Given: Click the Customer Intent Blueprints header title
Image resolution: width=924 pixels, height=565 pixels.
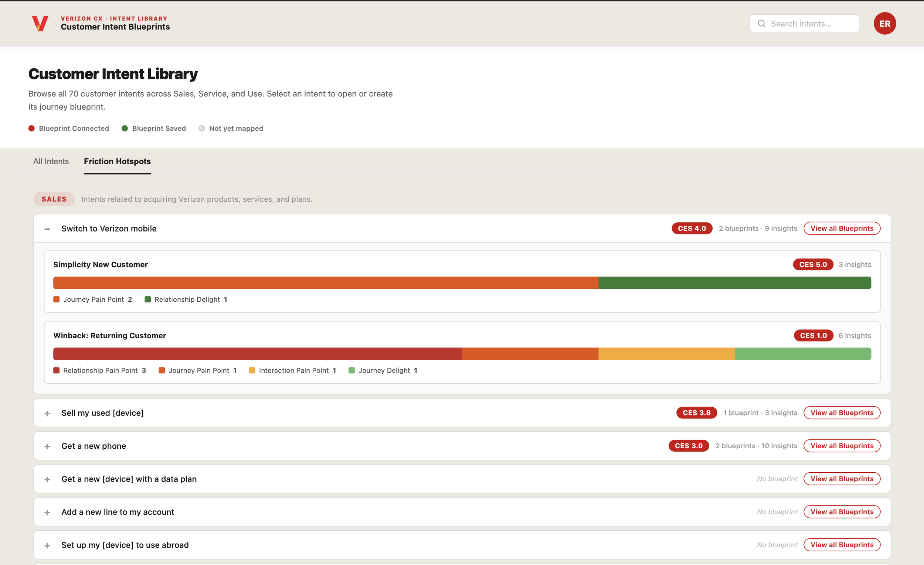Looking at the screenshot, I should pos(115,27).
